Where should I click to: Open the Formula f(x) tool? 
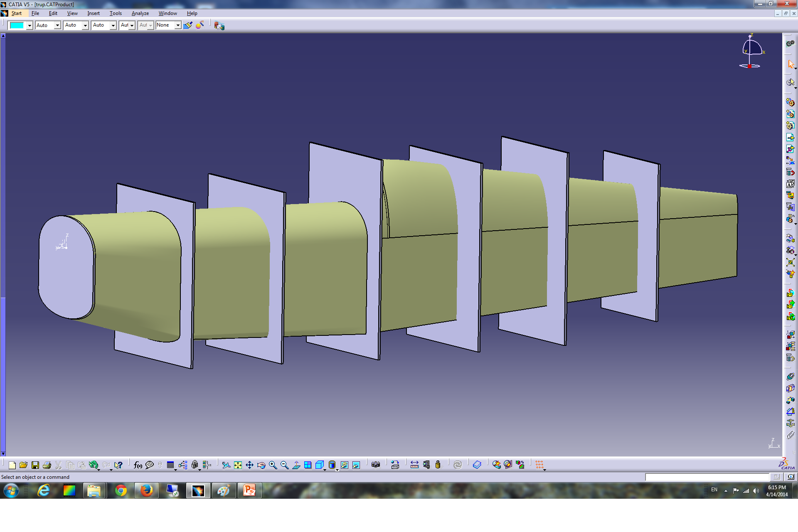138,465
